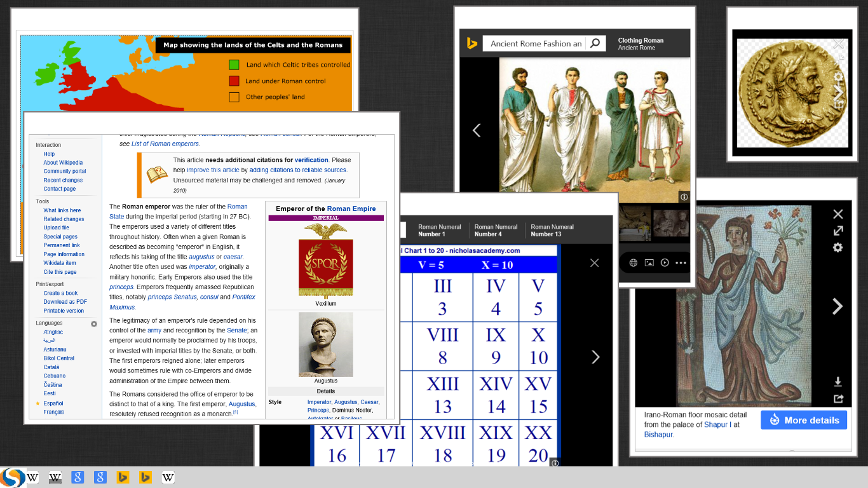This screenshot has width=868, height=488.
Task: Open Community portal in the sidebar
Action: pyautogui.click(x=65, y=171)
